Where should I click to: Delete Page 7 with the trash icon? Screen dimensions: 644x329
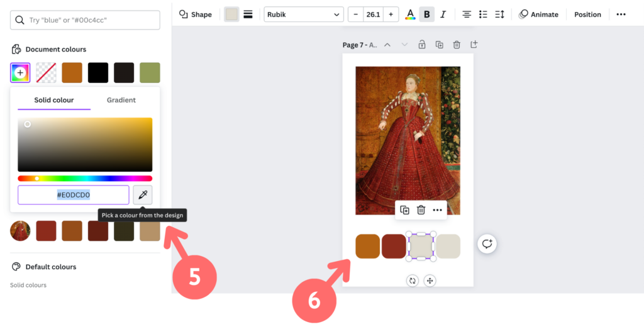coord(457,45)
